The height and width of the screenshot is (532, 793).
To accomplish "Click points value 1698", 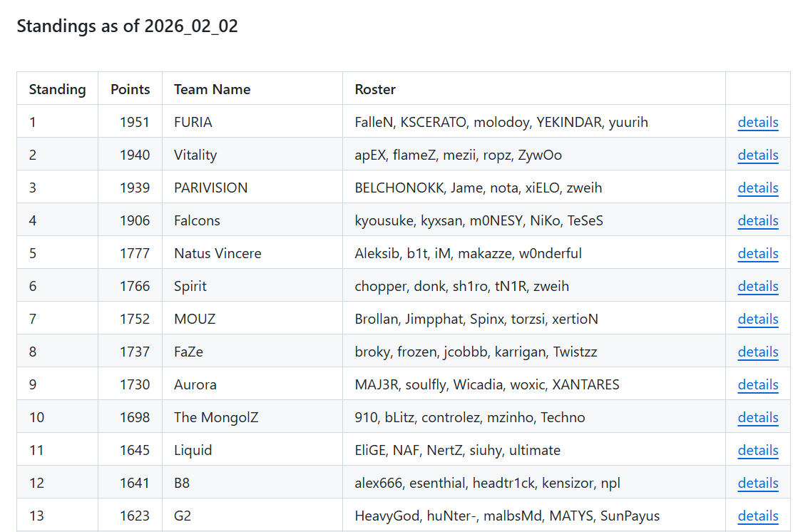I will coord(135,418).
